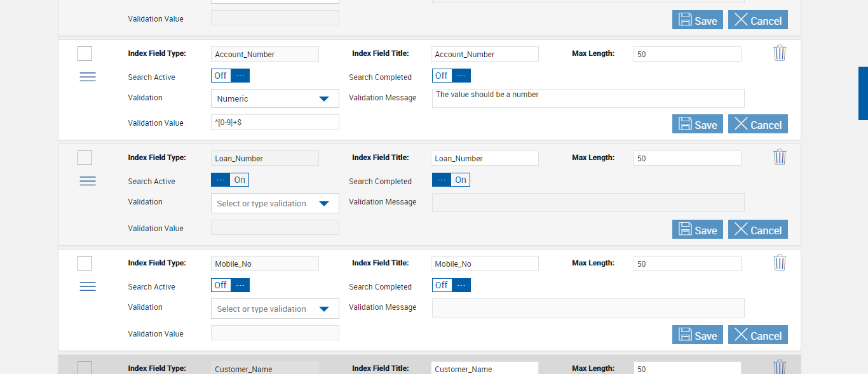Delete the Account_Number index field via trash icon
The height and width of the screenshot is (374, 868).
coord(780,53)
